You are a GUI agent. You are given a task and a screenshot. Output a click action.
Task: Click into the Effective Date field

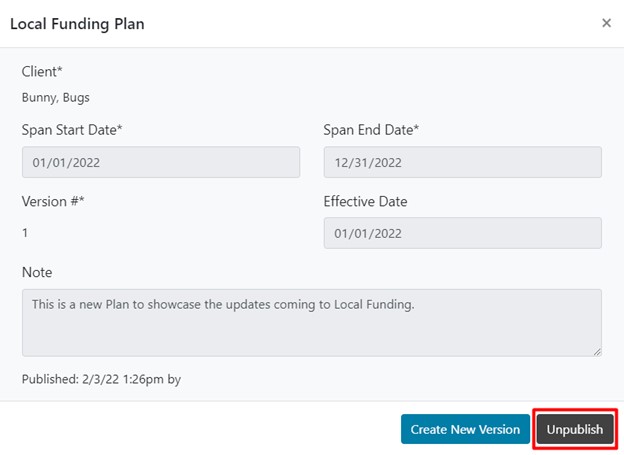[x=462, y=233]
